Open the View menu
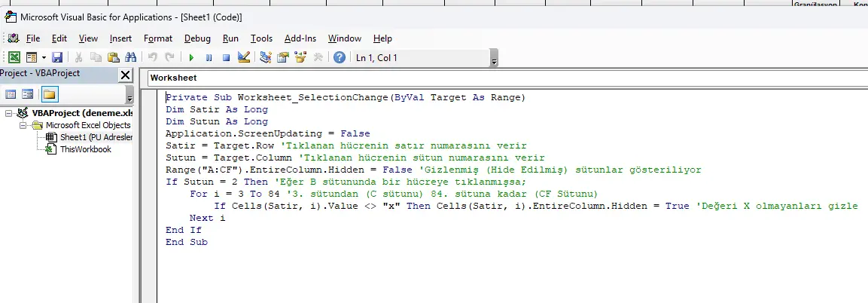The height and width of the screenshot is (303, 868). pyautogui.click(x=88, y=38)
